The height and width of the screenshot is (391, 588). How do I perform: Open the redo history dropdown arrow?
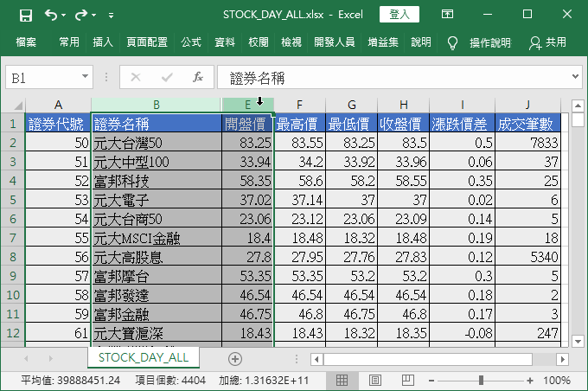[93, 15]
